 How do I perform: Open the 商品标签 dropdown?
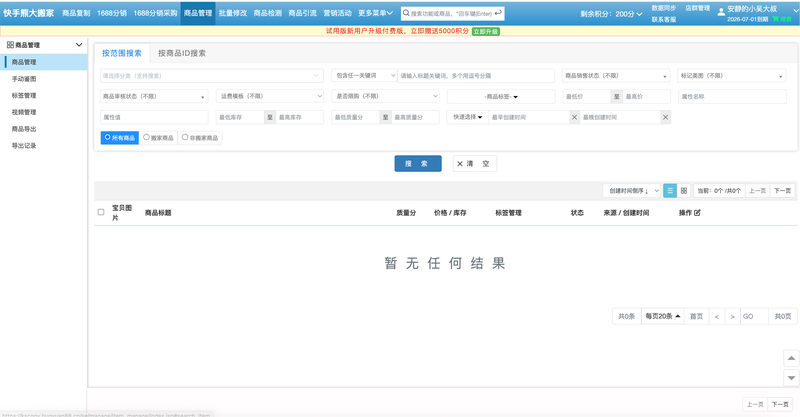click(501, 96)
